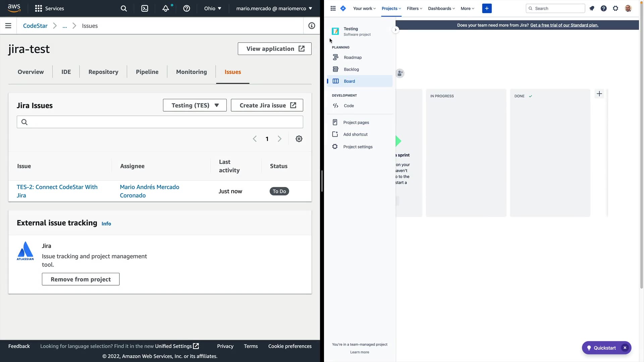Open Jira app switcher grid icon

tap(333, 8)
